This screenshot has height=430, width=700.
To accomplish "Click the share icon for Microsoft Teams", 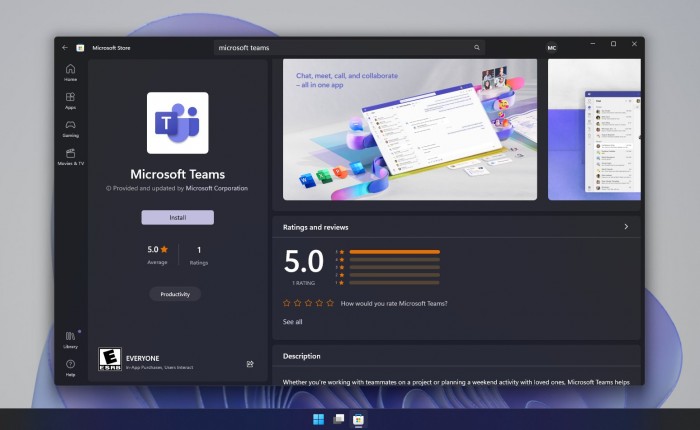I will (x=250, y=364).
